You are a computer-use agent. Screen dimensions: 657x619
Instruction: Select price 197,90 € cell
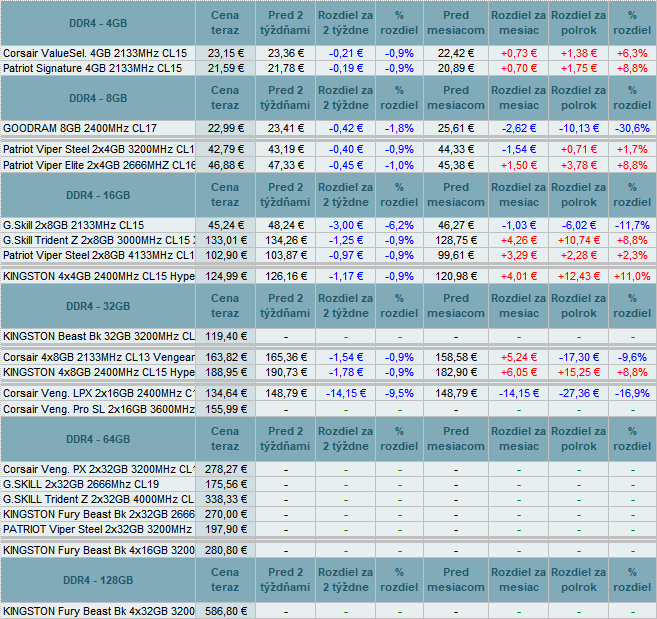click(225, 529)
